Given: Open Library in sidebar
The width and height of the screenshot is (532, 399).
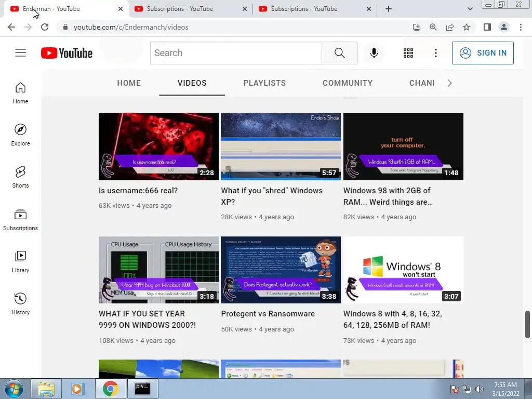Looking at the screenshot, I should 20,262.
